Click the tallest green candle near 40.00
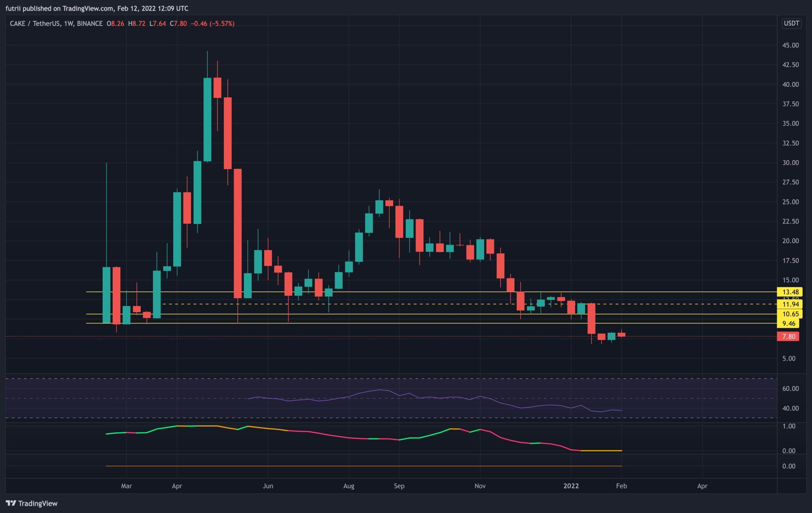Viewport: 812px width, 513px height. point(207,119)
